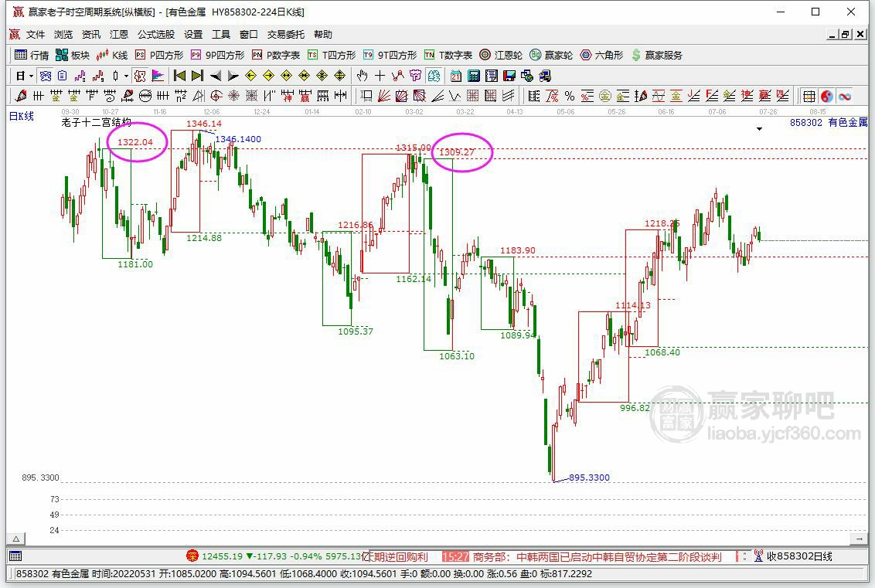Image resolution: width=875 pixels, height=588 pixels.
Task: Open the 浏览 menu
Action: click(63, 35)
